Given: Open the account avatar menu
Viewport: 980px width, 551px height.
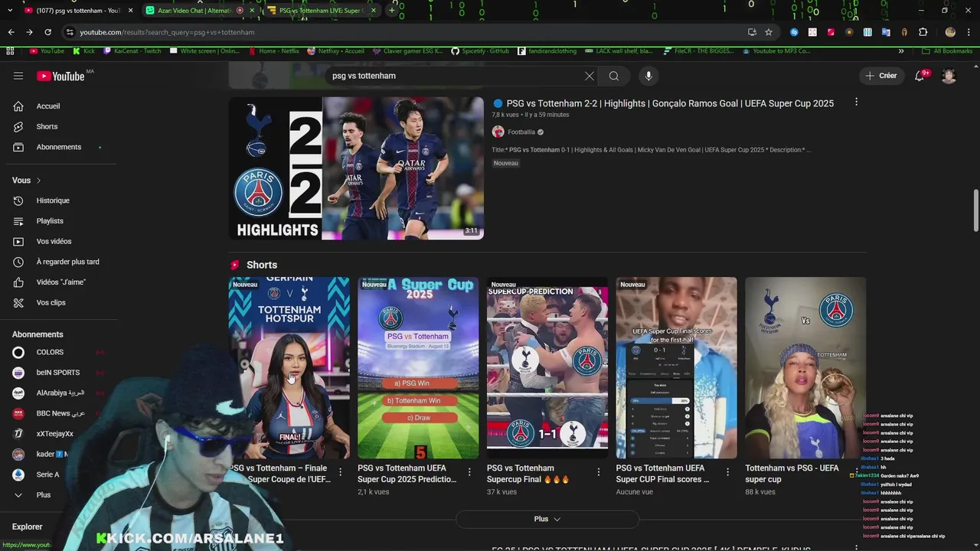Looking at the screenshot, I should [949, 76].
